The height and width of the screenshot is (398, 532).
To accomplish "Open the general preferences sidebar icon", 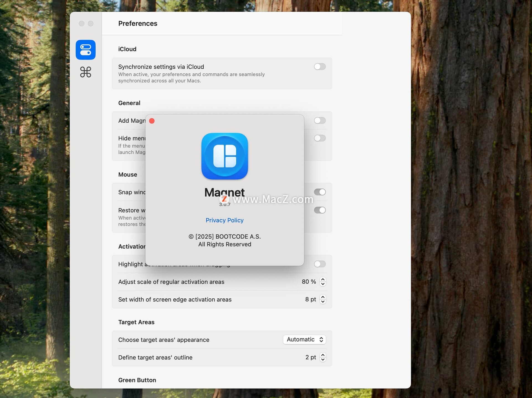I will click(86, 50).
